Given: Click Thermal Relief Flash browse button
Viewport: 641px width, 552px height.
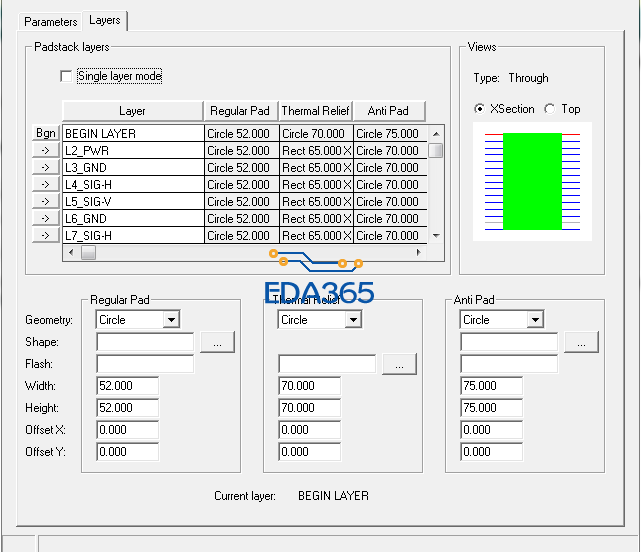Looking at the screenshot, I should tap(399, 364).
